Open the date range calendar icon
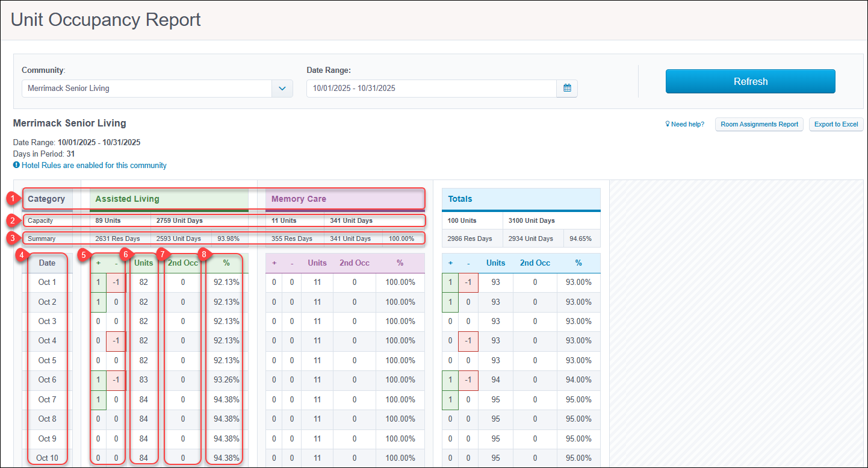Image resolution: width=868 pixels, height=468 pixels. point(567,88)
